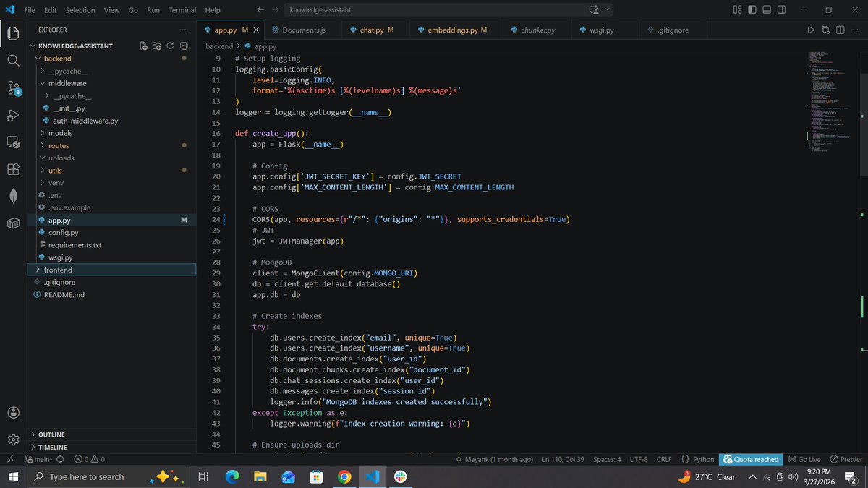Viewport: 868px width, 488px height.
Task: Click the Quota reached status item
Action: point(751,459)
